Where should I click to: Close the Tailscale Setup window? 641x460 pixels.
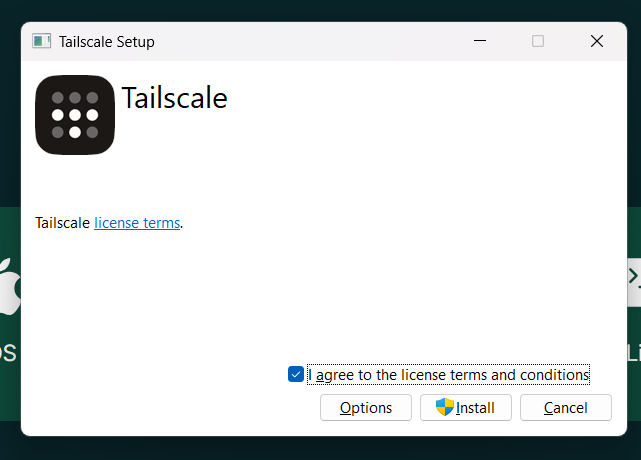pos(597,41)
